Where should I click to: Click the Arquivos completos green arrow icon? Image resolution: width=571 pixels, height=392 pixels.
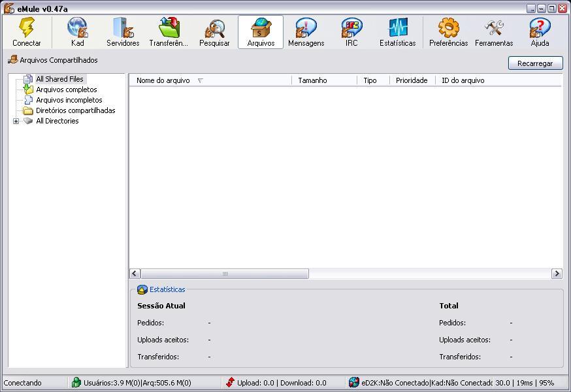tap(28, 90)
